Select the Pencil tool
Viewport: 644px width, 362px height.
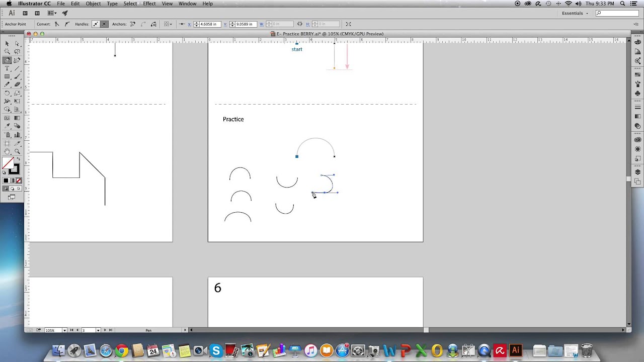click(7, 84)
